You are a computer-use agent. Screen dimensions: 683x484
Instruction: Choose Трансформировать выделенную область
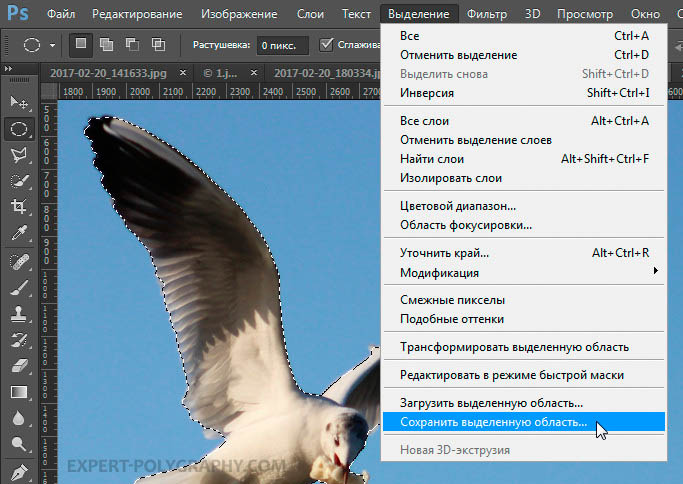[524, 347]
